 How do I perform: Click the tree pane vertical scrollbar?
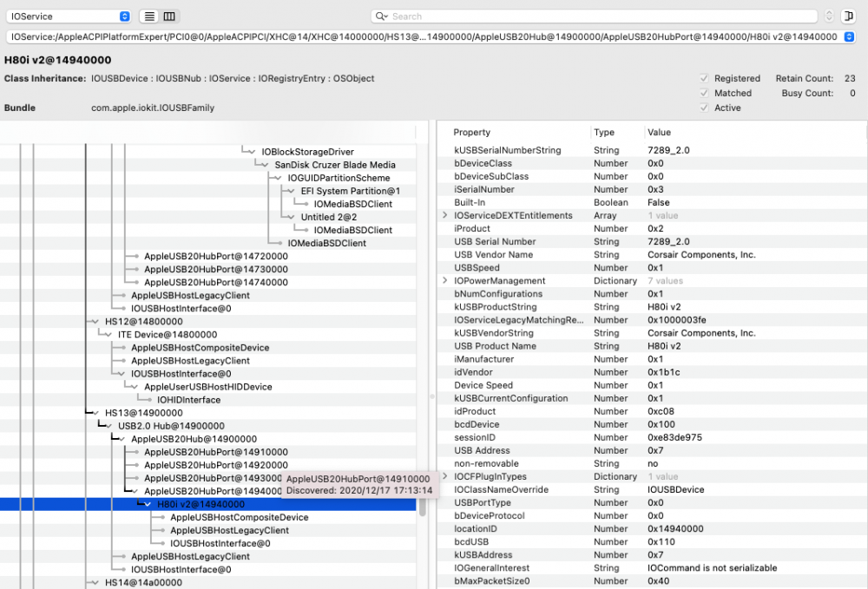point(423,506)
